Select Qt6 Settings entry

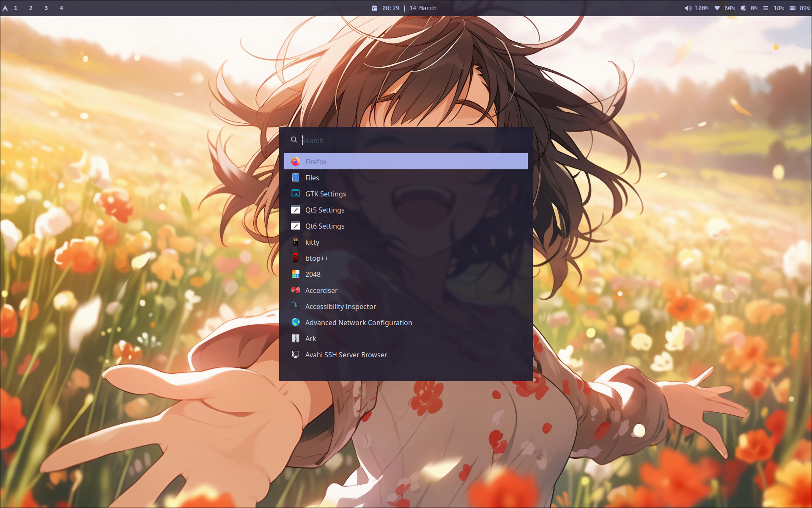tap(406, 226)
